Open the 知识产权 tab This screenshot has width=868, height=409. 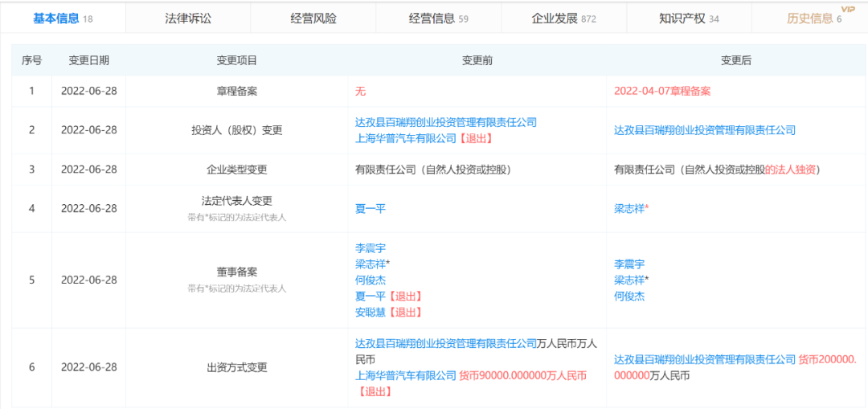(689, 18)
